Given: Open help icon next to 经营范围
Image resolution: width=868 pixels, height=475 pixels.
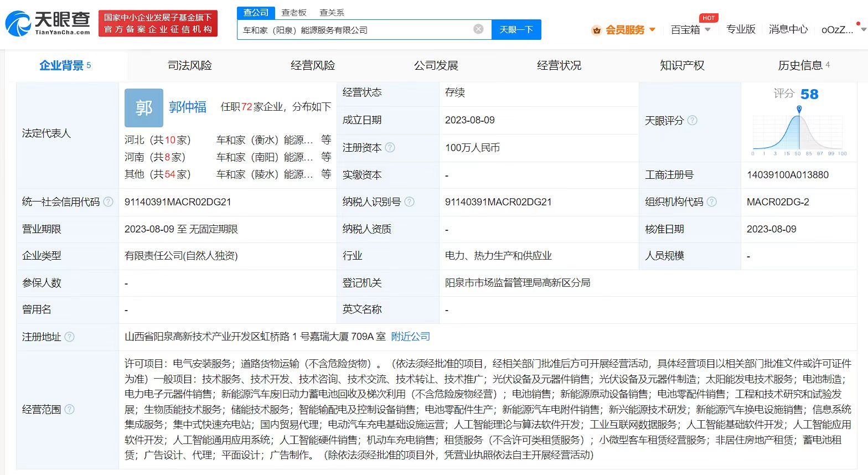Looking at the screenshot, I should (x=69, y=409).
